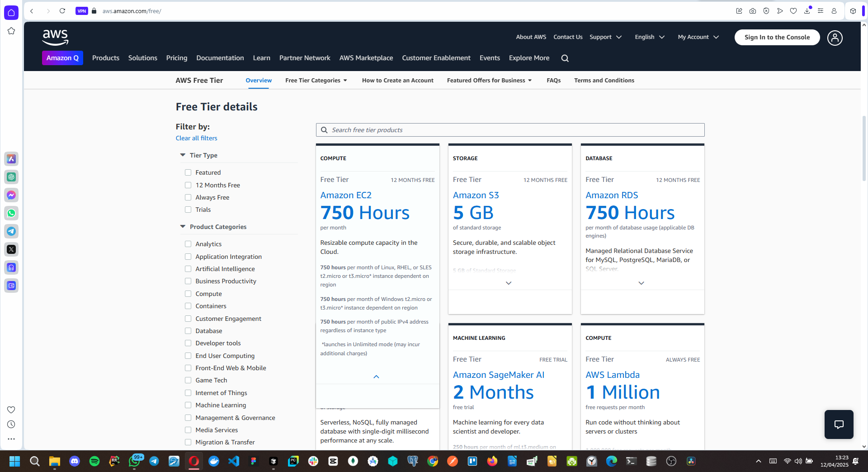Enable the Always Free checkbox
The image size is (868, 472).
point(188,197)
